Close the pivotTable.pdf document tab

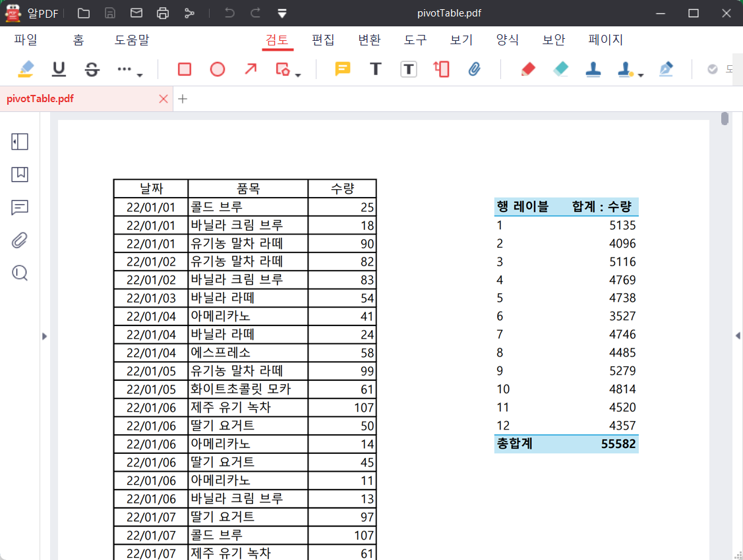coord(163,99)
